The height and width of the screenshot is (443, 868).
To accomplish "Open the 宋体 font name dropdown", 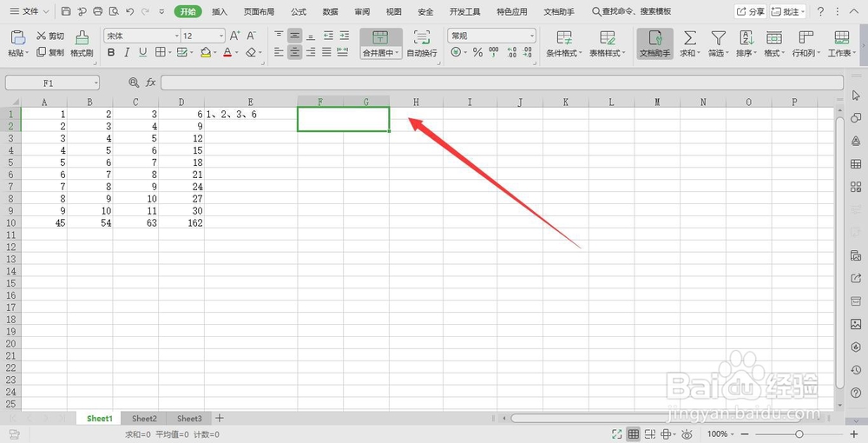I will [176, 36].
